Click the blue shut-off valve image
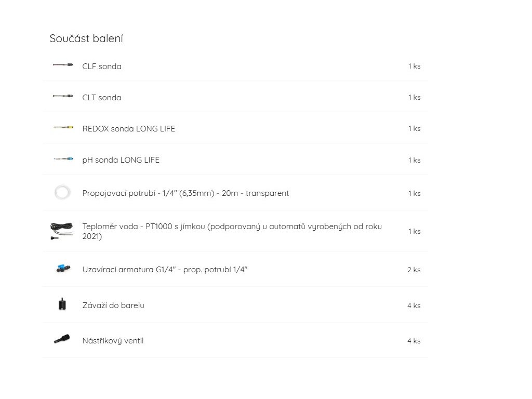532x399 pixels. point(61,269)
